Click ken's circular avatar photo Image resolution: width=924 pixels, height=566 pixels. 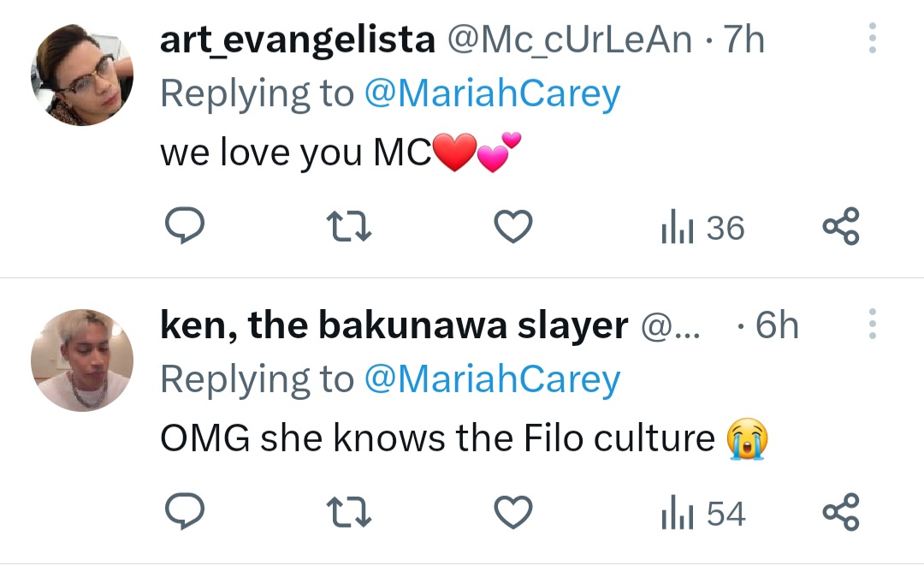[x=82, y=360]
